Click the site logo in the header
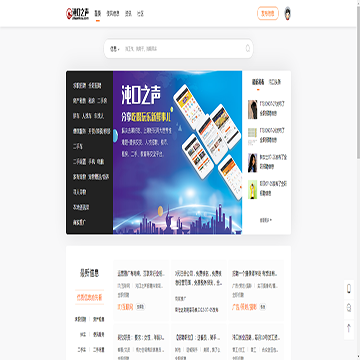 click(x=77, y=14)
